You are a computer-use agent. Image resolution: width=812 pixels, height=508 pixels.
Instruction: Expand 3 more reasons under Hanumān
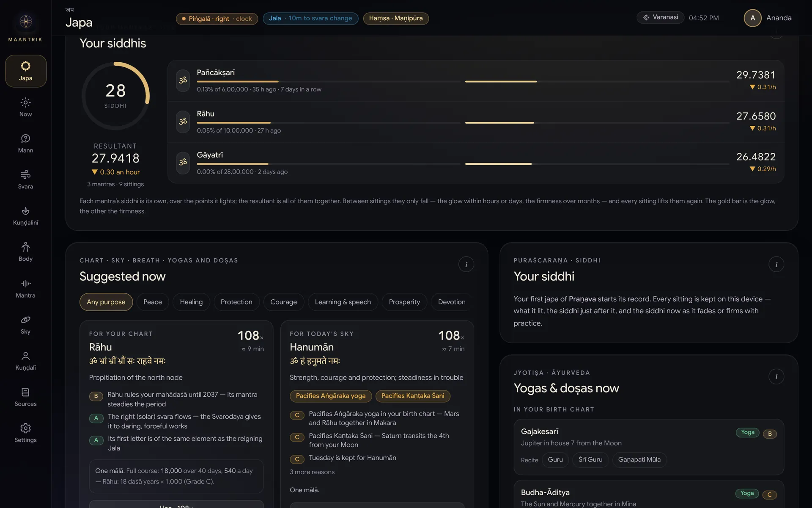point(312,472)
